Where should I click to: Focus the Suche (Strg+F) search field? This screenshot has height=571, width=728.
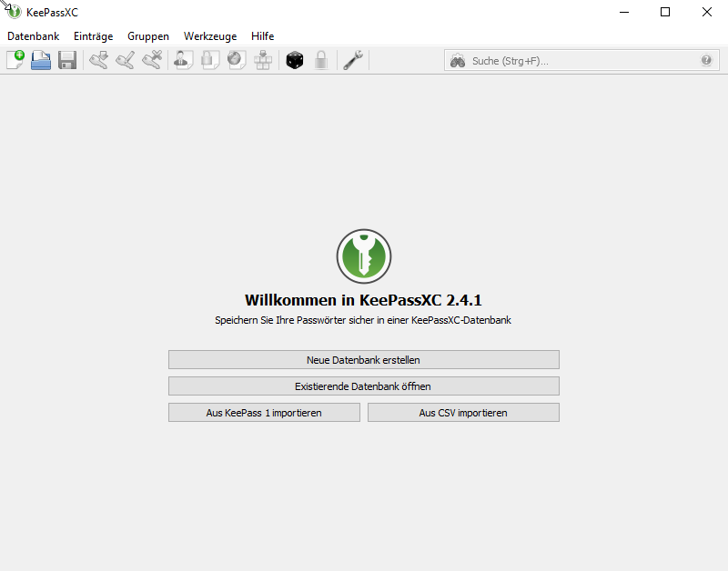581,61
